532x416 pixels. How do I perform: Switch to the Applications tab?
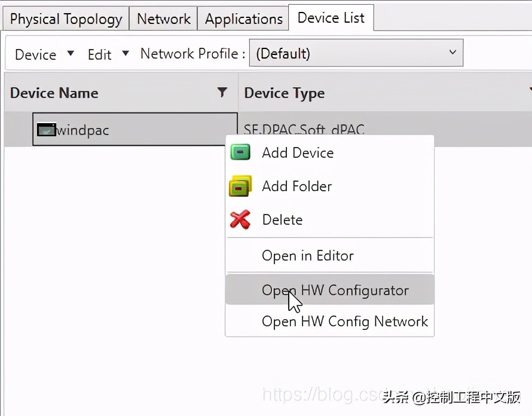[x=243, y=19]
